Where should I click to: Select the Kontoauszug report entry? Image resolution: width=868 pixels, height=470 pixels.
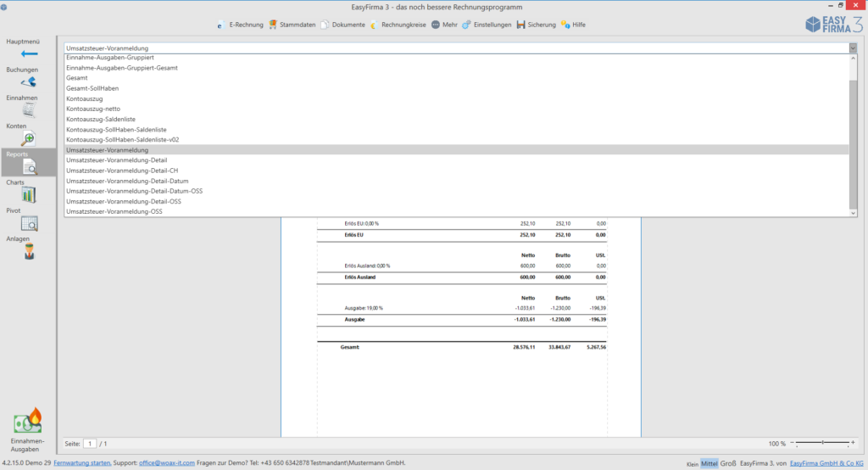[x=456, y=98]
